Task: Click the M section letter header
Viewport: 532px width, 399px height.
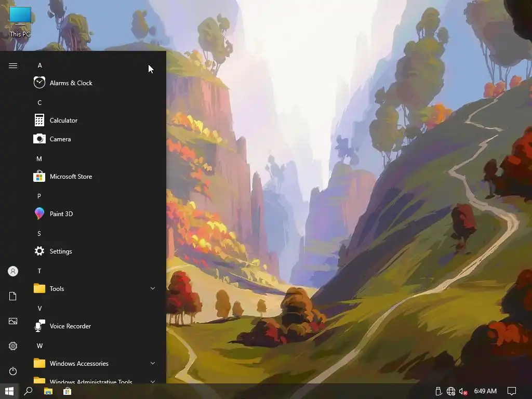Action: click(39, 158)
